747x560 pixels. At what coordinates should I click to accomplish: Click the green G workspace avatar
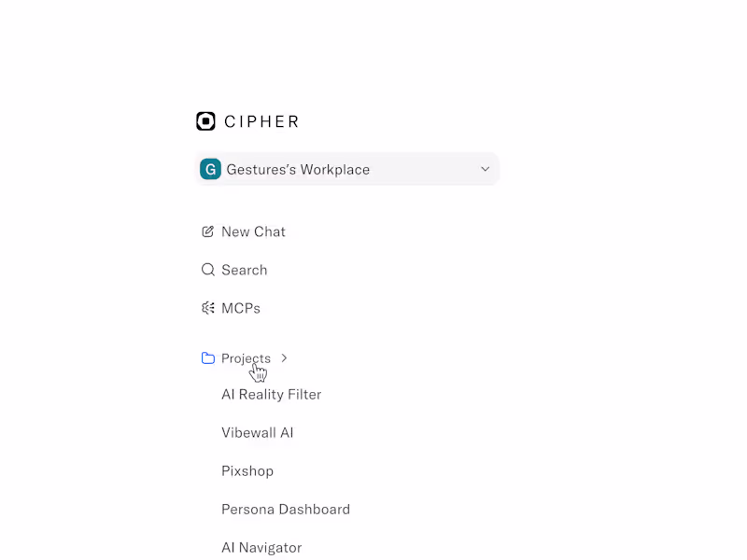[x=210, y=169]
